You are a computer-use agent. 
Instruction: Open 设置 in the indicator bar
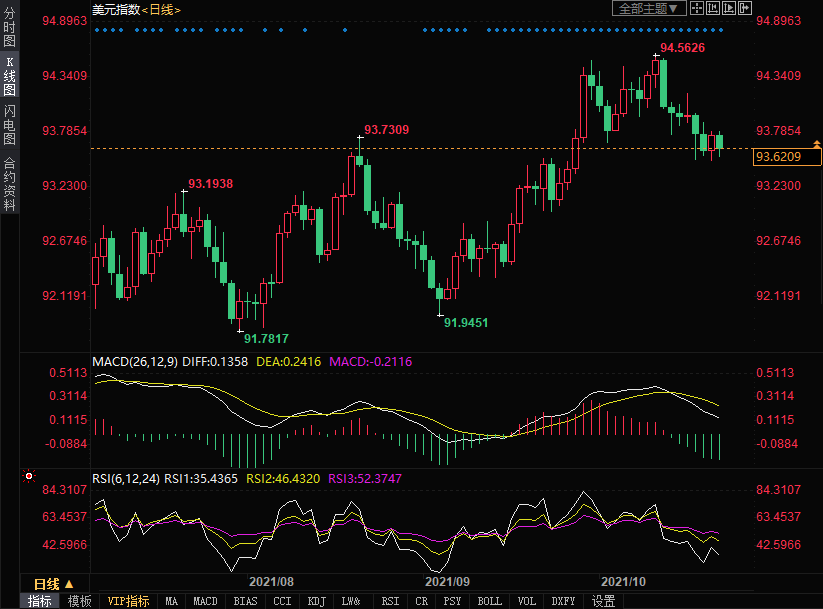point(604,601)
